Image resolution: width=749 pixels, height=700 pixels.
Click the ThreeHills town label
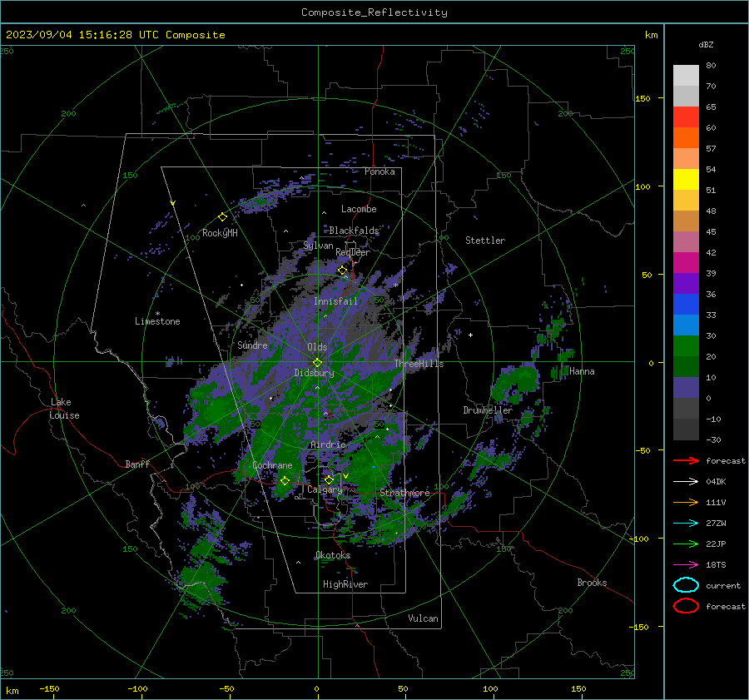(419, 364)
